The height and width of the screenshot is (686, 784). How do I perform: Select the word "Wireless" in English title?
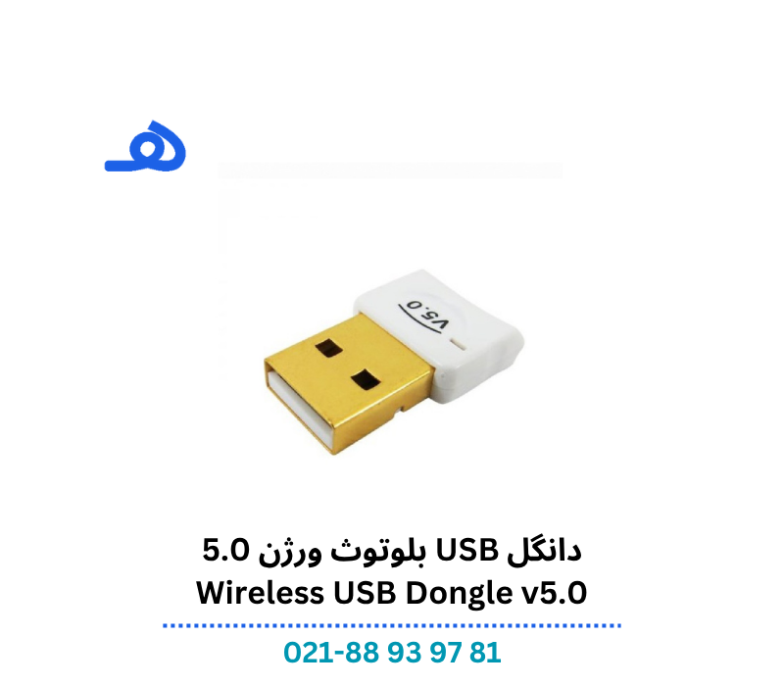[x=261, y=593]
